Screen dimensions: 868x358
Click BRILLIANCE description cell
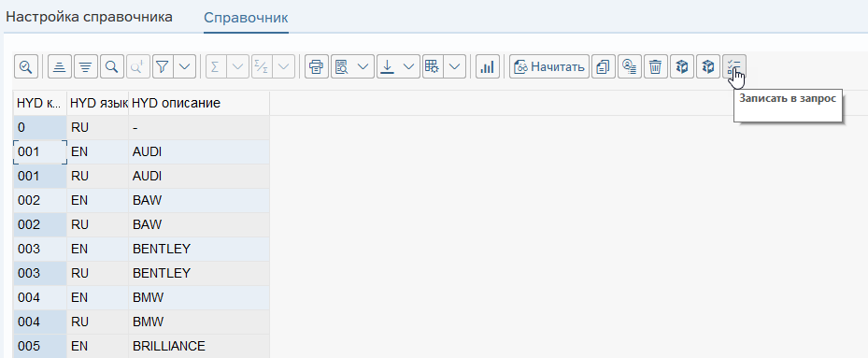tap(199, 347)
